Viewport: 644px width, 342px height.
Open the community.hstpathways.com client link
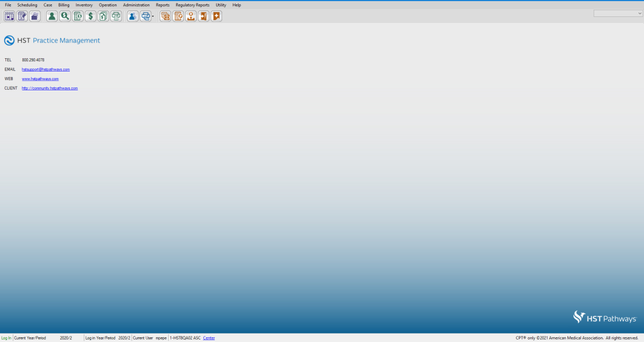tap(50, 89)
